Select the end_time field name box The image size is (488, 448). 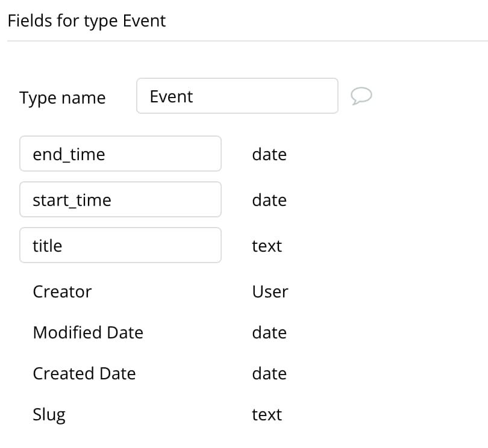pyautogui.click(x=120, y=154)
